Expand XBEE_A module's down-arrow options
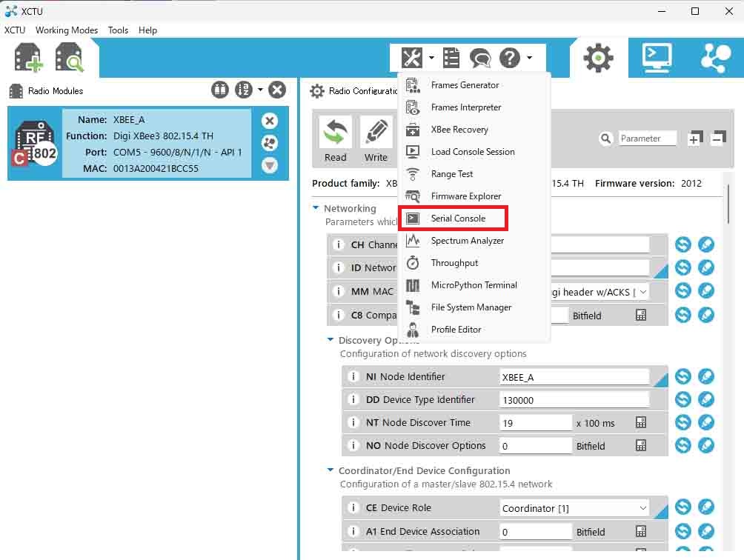744x560 pixels. point(270,165)
